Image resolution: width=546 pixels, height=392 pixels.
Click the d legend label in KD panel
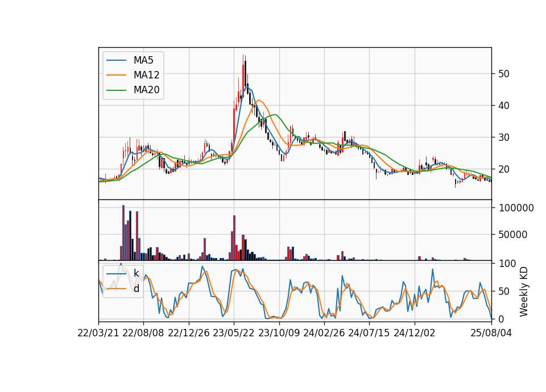pos(136,289)
